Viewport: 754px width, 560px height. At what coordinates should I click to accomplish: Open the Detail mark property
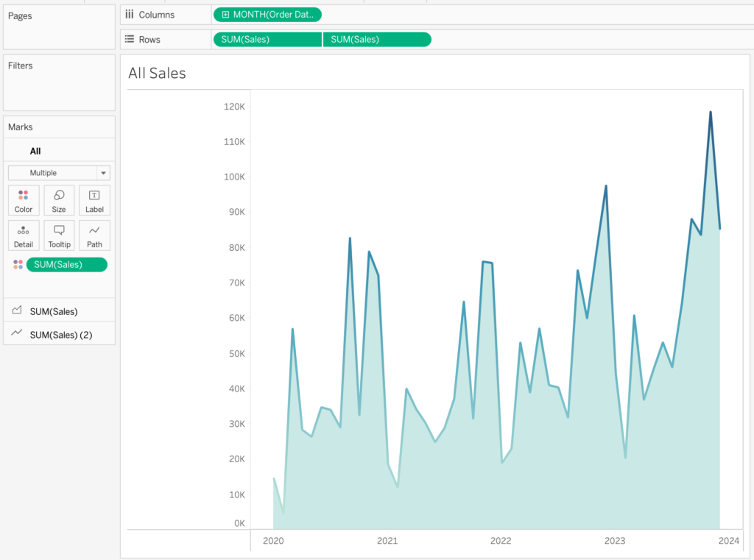tap(24, 235)
